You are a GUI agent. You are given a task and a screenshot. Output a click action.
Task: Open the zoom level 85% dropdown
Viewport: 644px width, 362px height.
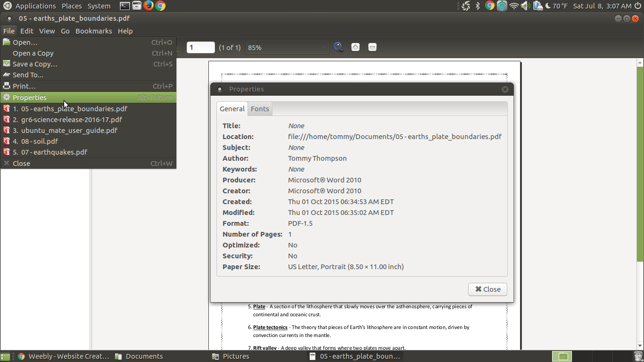287,47
